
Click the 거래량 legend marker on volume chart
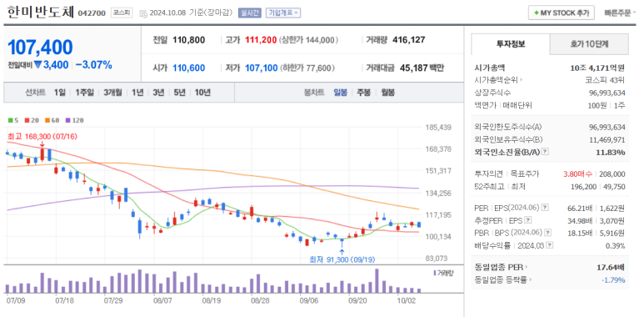point(435,272)
